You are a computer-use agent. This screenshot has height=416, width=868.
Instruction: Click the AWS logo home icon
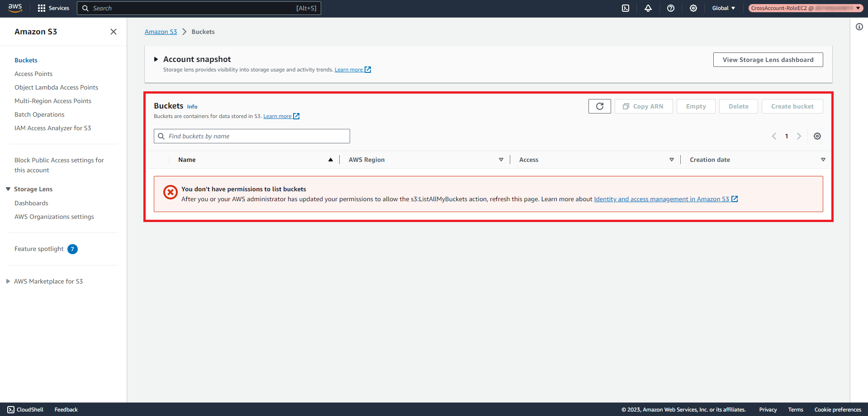tap(15, 8)
